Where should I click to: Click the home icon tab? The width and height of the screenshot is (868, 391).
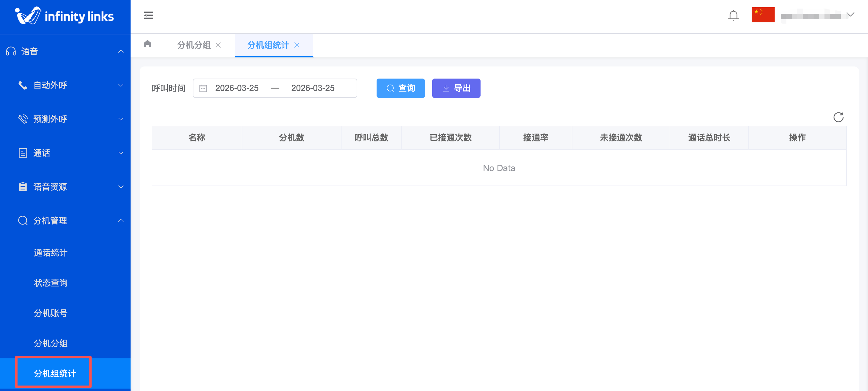[147, 44]
